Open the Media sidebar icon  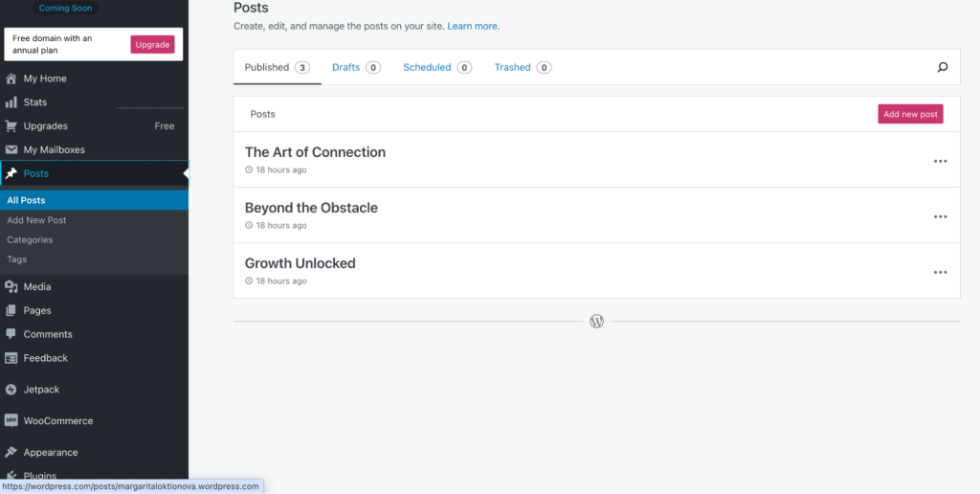pyautogui.click(x=11, y=287)
